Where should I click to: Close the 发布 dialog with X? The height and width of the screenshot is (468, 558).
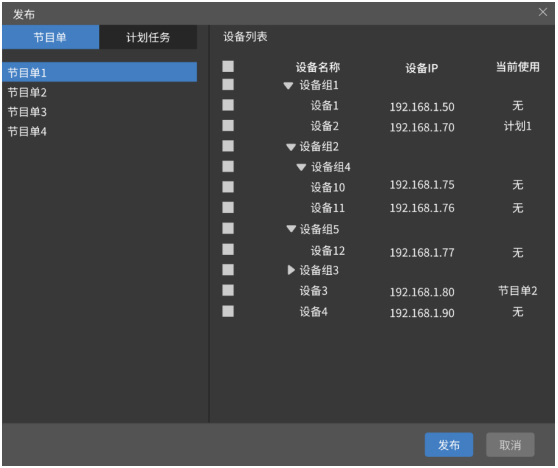pyautogui.click(x=543, y=12)
